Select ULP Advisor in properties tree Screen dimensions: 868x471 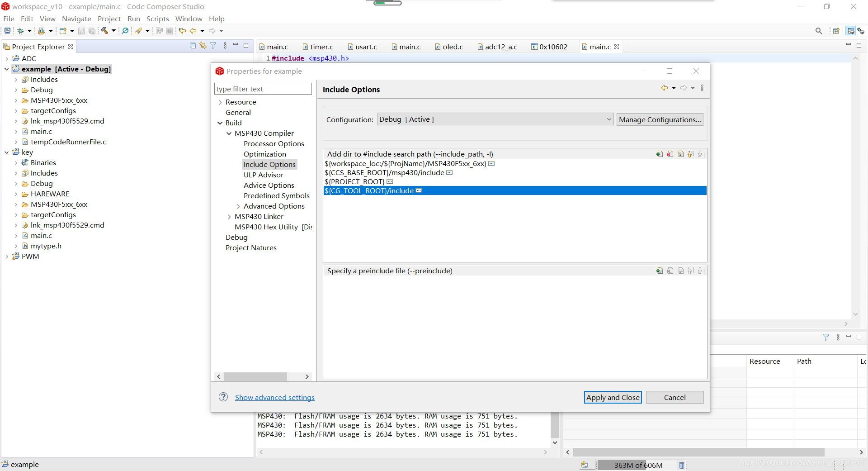(x=263, y=175)
